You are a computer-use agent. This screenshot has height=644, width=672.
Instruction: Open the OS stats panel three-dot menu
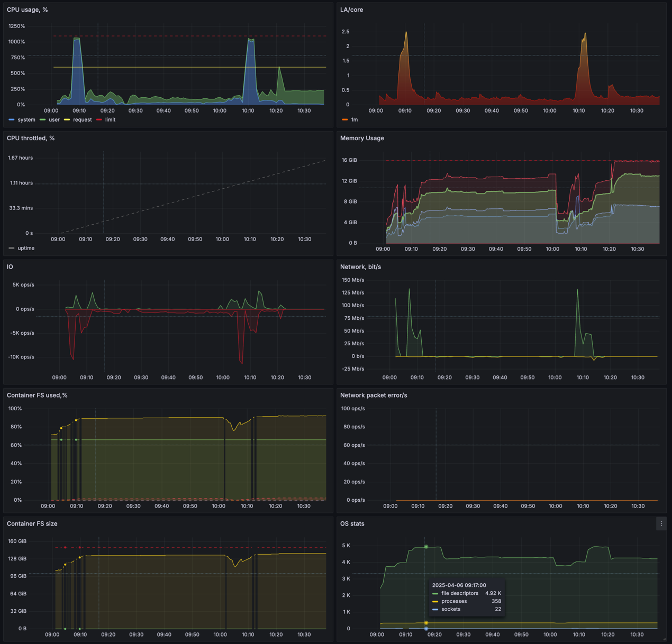click(x=661, y=523)
